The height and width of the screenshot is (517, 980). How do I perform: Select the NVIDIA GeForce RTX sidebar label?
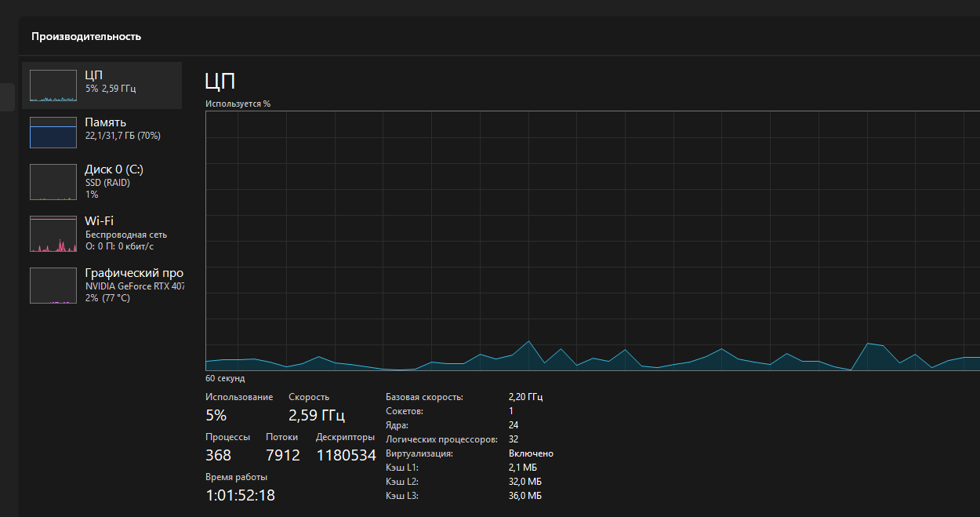pos(134,286)
